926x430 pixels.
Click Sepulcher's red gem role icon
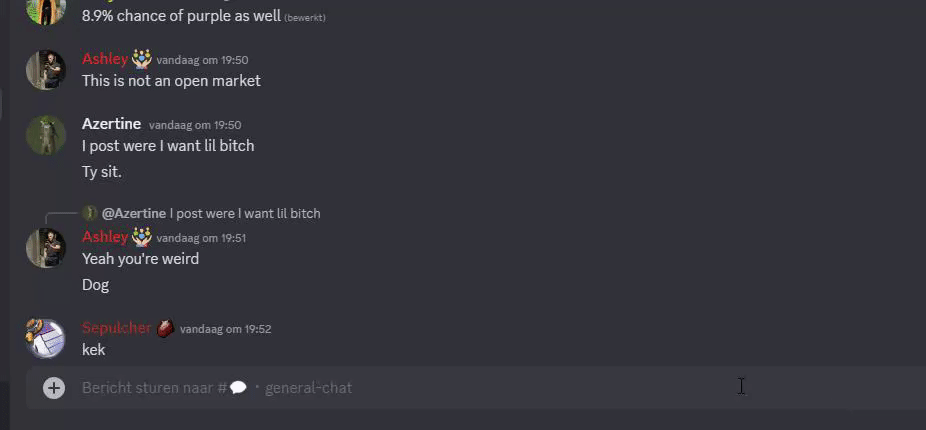tap(165, 328)
